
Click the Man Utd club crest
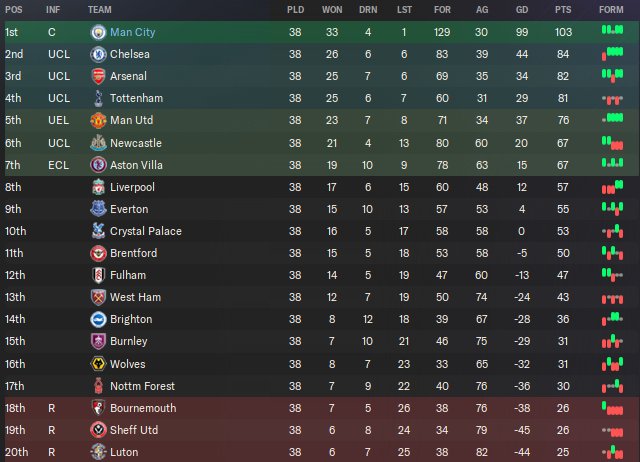point(98,120)
